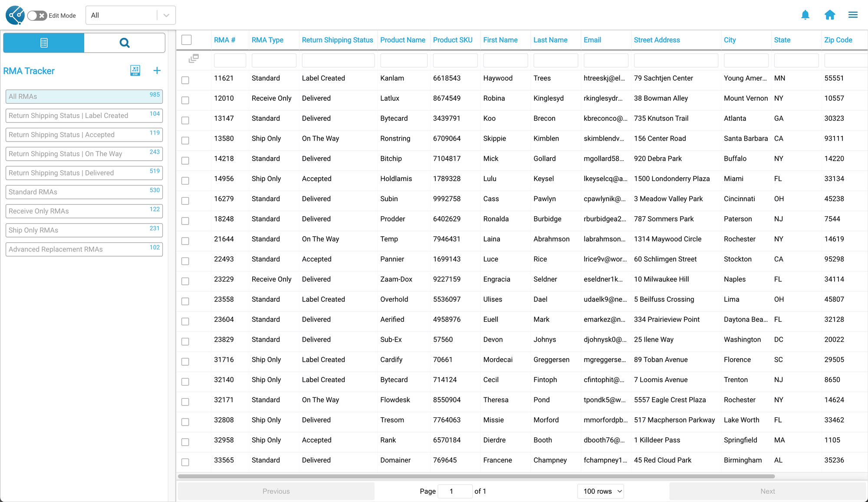This screenshot has width=868, height=502.
Task: Click the app logo icon
Action: click(15, 15)
